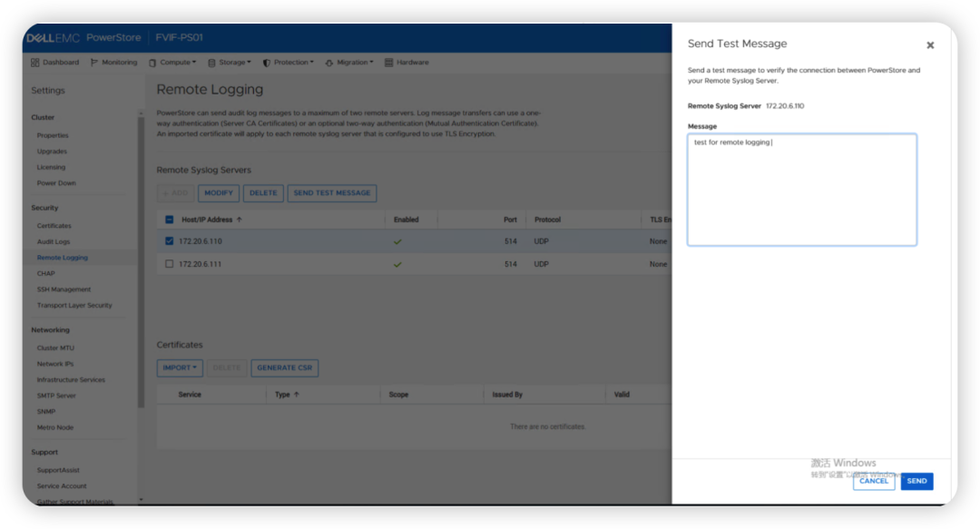The width and height of the screenshot is (980, 529).
Task: Click the Port column header
Action: (x=510, y=220)
